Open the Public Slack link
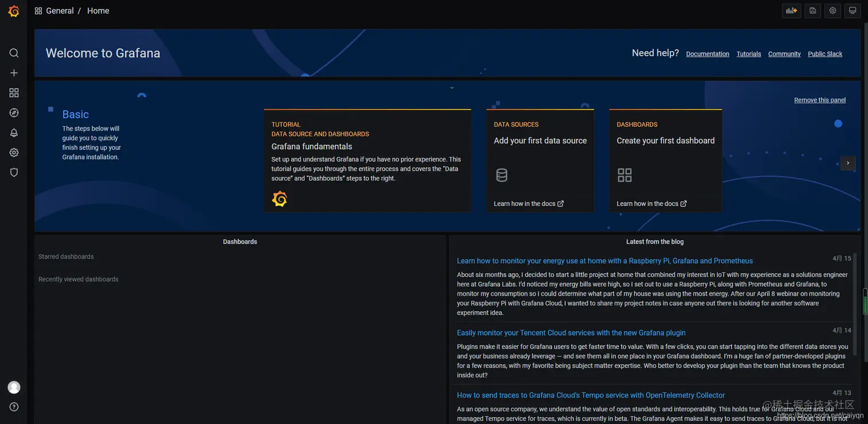 pyautogui.click(x=825, y=54)
